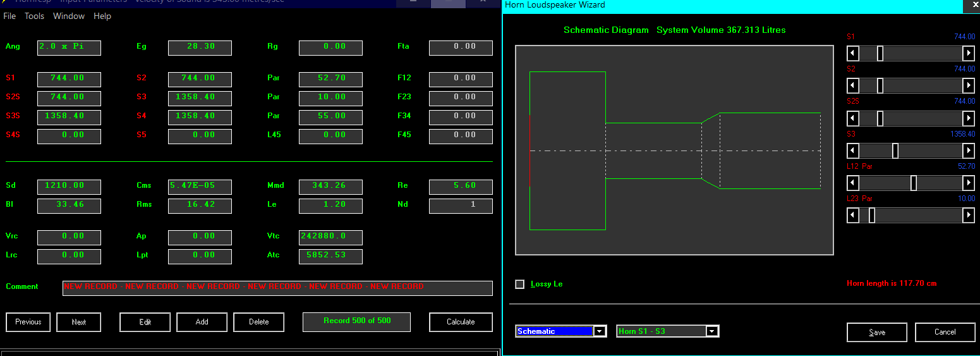
Task: Click right arrow of S3 slider
Action: tap(968, 150)
